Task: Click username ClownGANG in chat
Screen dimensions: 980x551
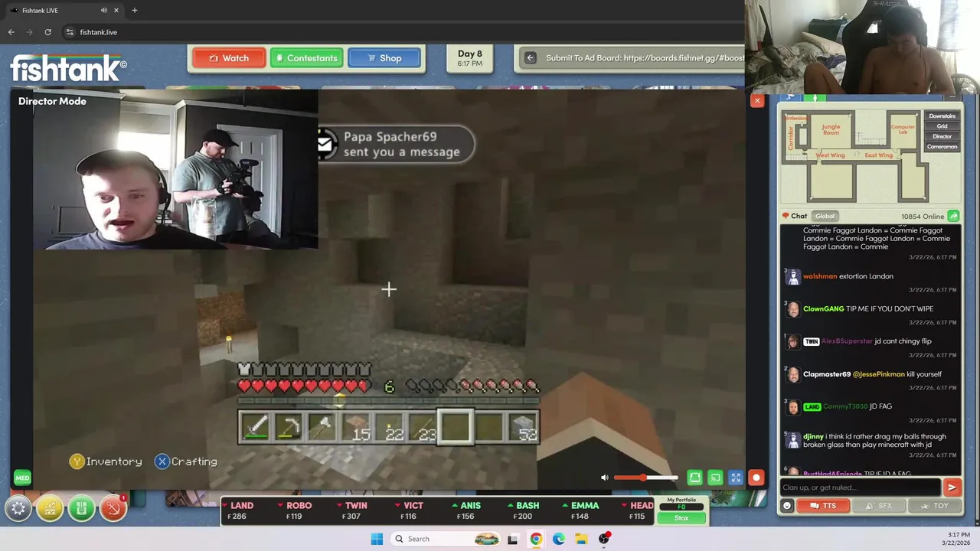Action: click(x=823, y=308)
